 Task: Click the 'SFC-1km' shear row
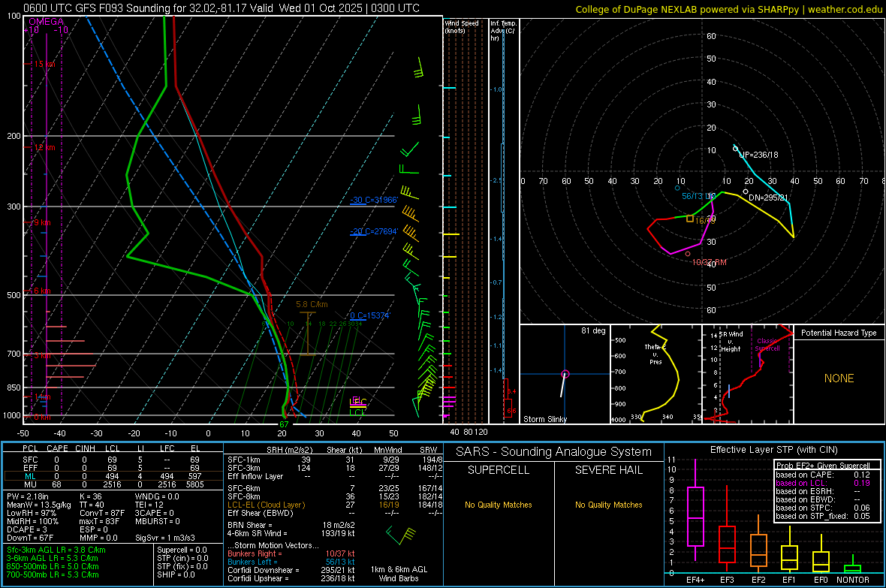coord(335,460)
